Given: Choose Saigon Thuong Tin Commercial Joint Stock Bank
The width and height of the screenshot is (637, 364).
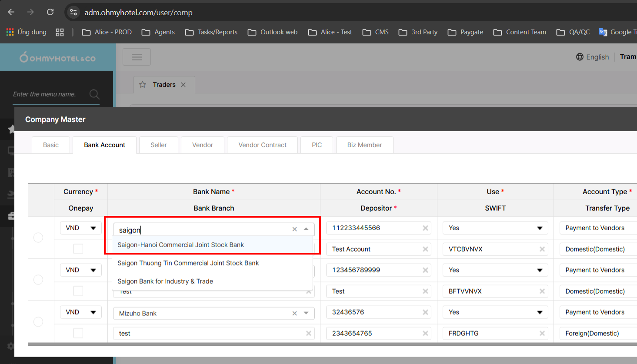Looking at the screenshot, I should click(x=188, y=263).
